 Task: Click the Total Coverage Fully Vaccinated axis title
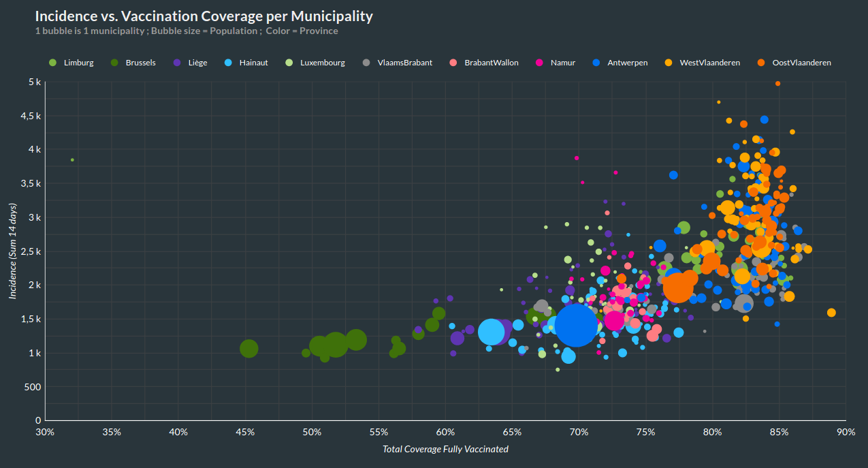tap(445, 449)
